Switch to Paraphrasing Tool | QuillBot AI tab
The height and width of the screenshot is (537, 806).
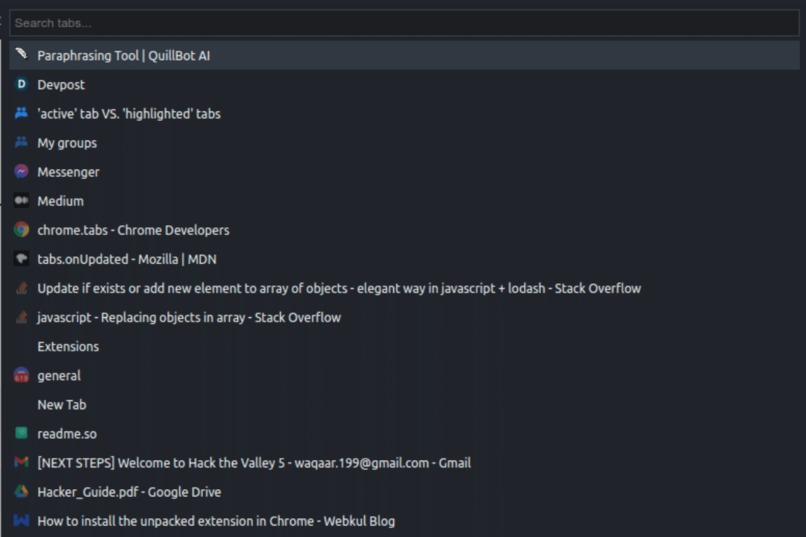point(404,55)
